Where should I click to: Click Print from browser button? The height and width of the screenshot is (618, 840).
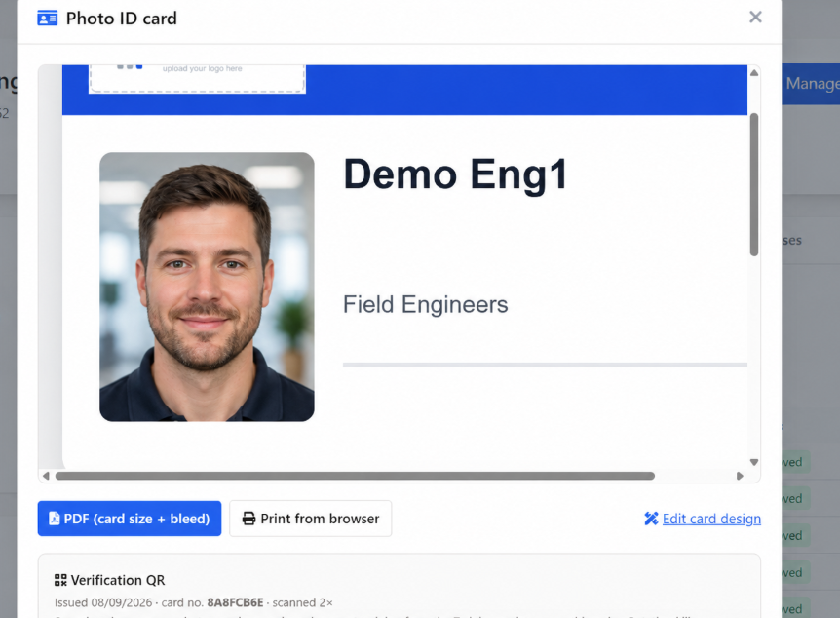pyautogui.click(x=310, y=519)
